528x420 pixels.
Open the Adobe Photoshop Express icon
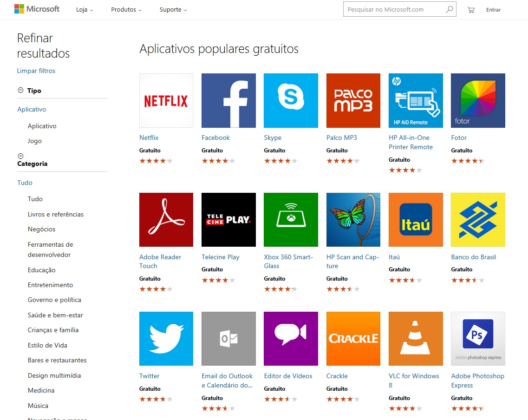point(478,339)
